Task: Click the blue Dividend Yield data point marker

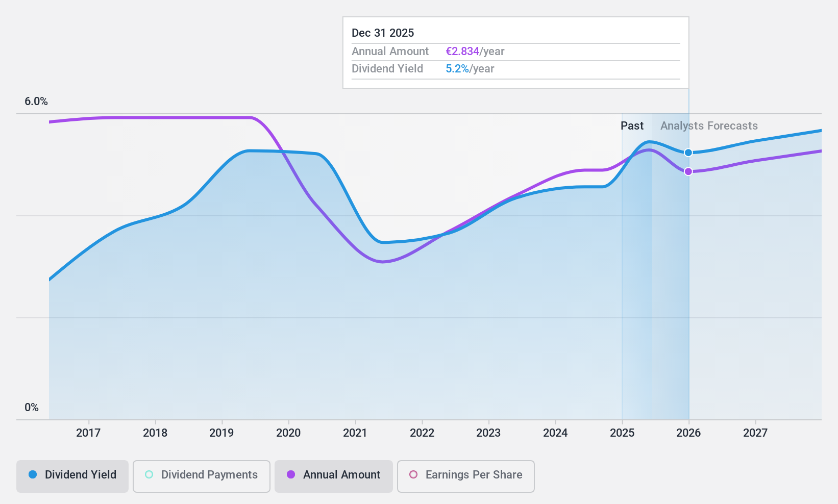Action: pyautogui.click(x=688, y=153)
